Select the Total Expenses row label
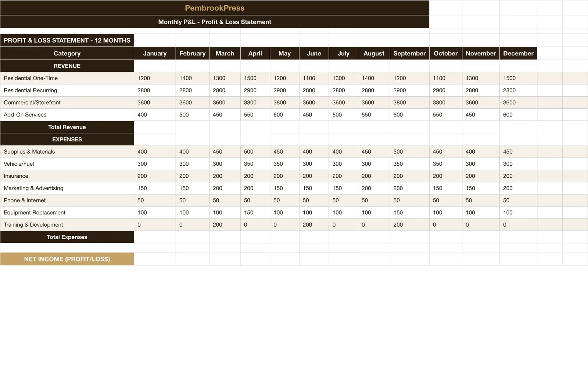The height and width of the screenshot is (378, 588). click(x=67, y=237)
